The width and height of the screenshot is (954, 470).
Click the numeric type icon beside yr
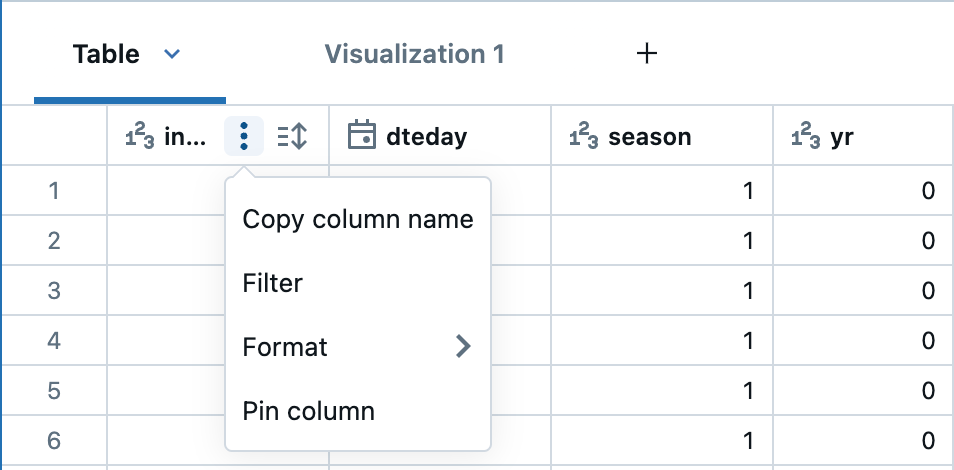point(806,136)
